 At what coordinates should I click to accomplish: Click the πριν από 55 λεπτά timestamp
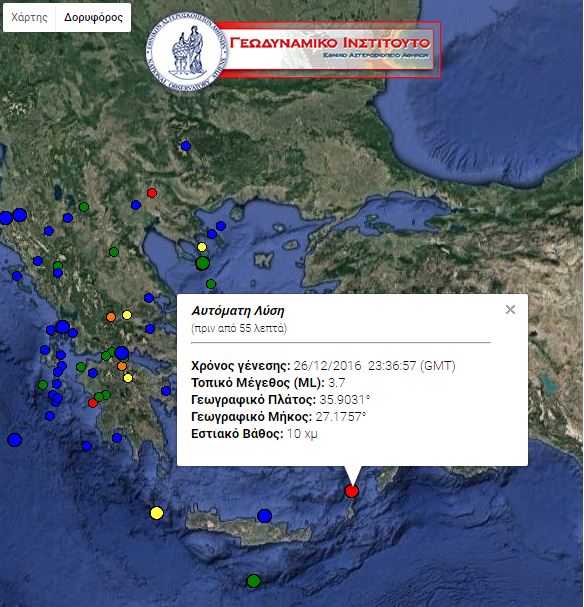(239, 329)
